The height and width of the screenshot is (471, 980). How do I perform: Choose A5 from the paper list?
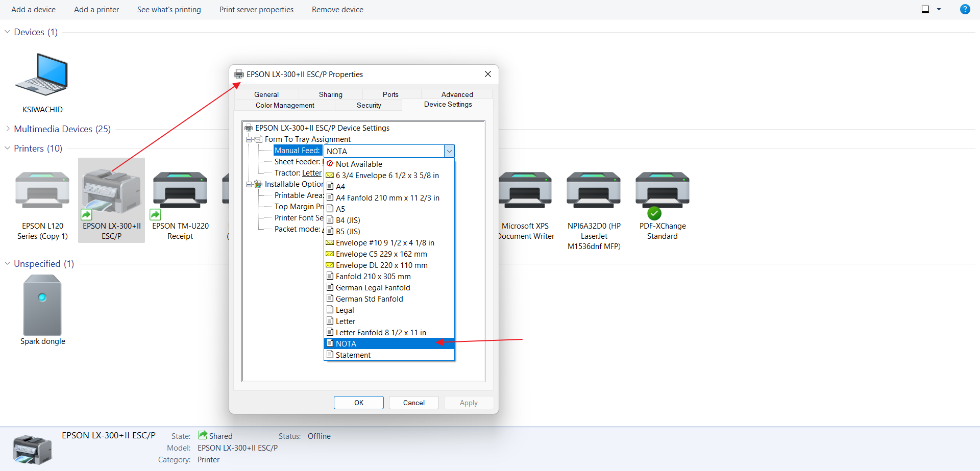tap(389, 209)
